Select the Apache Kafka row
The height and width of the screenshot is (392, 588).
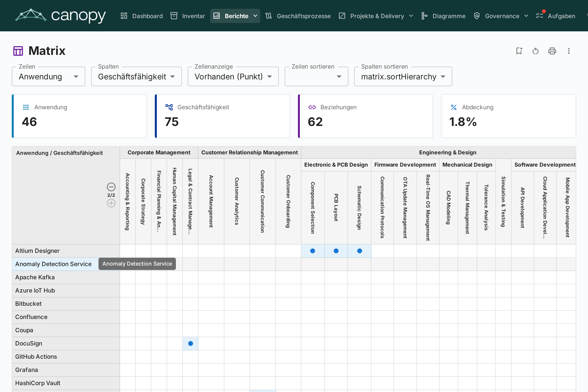[x=66, y=278]
